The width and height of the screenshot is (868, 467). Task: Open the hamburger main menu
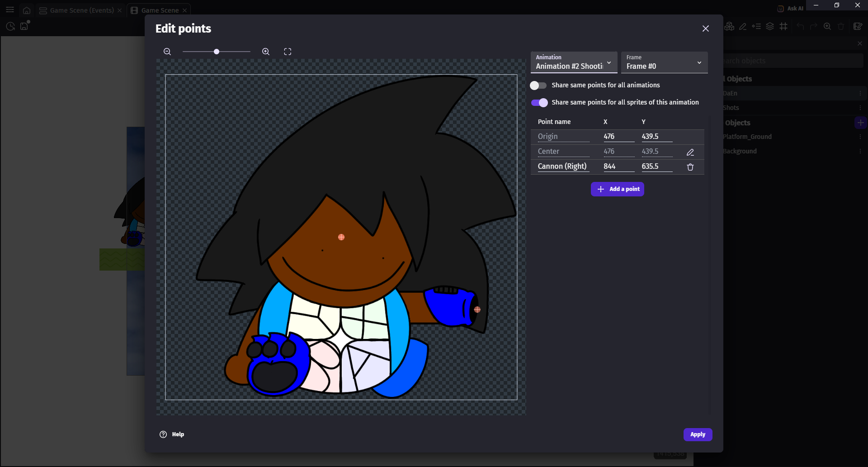10,10
